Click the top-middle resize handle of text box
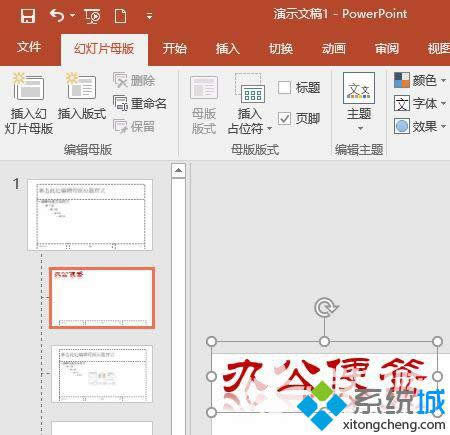This screenshot has height=435, width=450. pyautogui.click(x=324, y=341)
